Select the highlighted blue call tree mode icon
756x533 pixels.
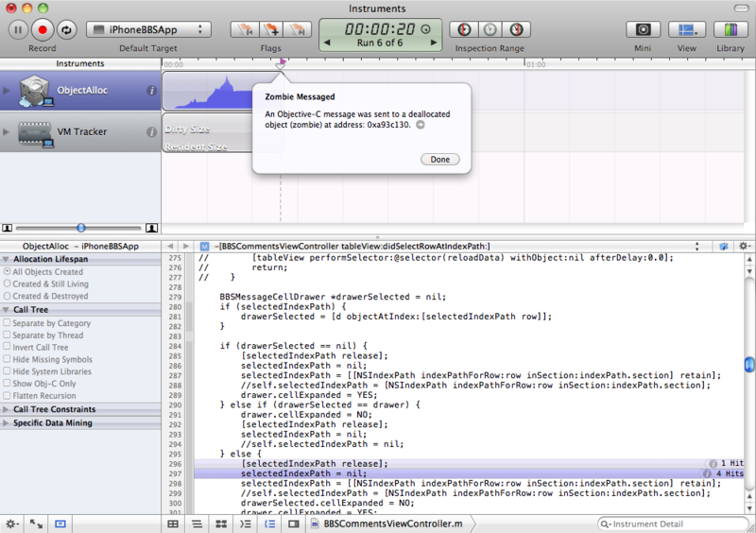269,524
